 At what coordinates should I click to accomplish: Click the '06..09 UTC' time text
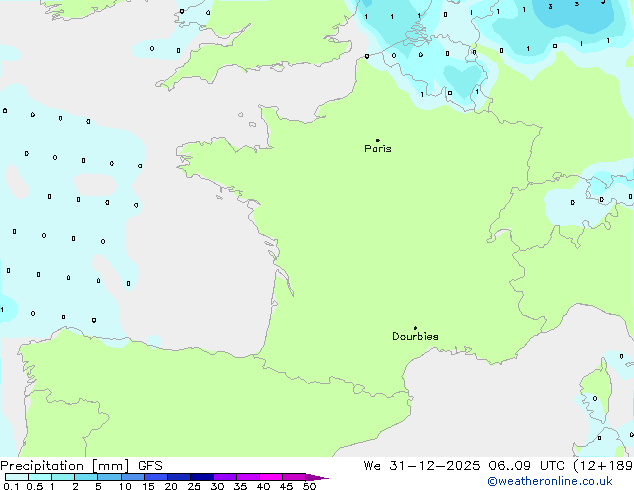(526, 466)
